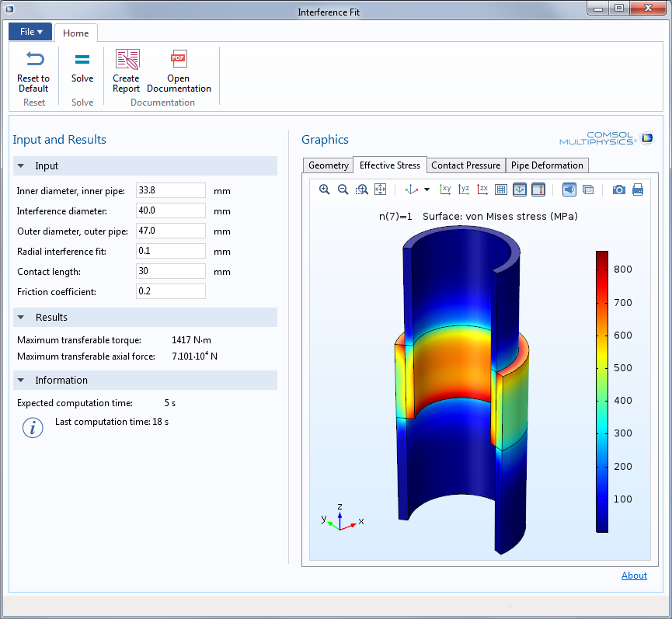Maximize the Interference Fit window

tap(619, 8)
